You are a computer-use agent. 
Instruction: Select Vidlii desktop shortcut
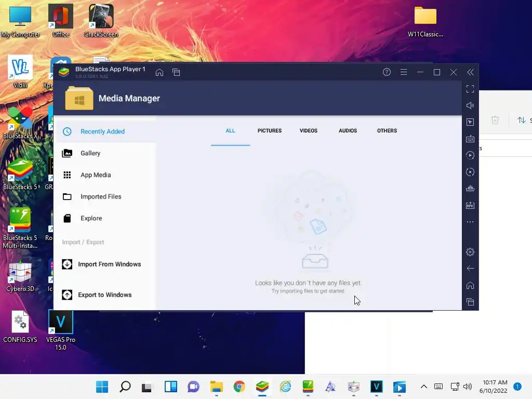click(20, 72)
